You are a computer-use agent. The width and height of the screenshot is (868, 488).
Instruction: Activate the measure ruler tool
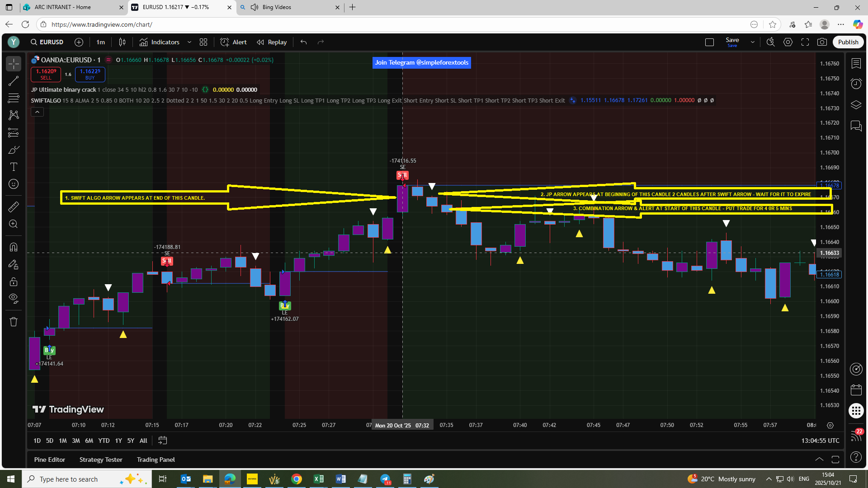tap(14, 207)
